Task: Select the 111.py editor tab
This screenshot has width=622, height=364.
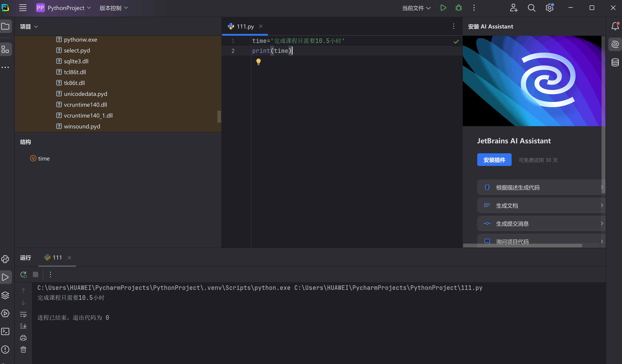Action: pos(245,26)
